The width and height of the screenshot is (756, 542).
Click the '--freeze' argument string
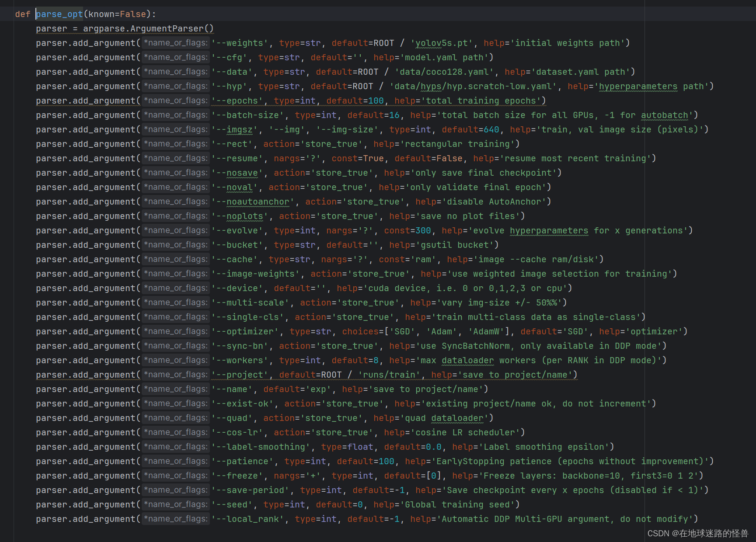[237, 476]
